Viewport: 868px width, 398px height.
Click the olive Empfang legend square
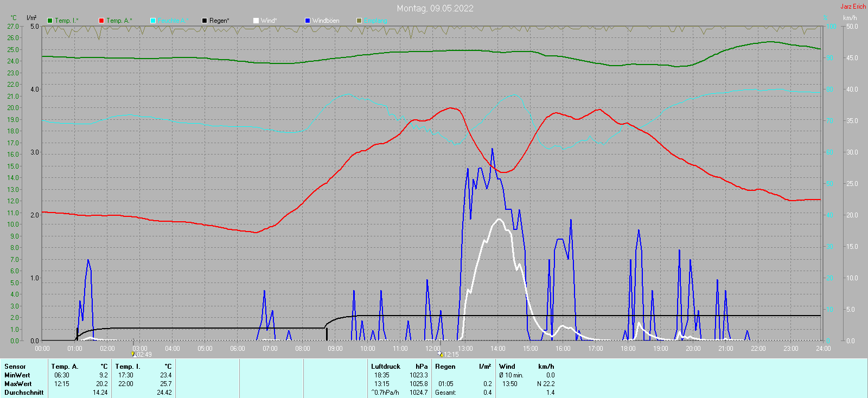[x=359, y=21]
